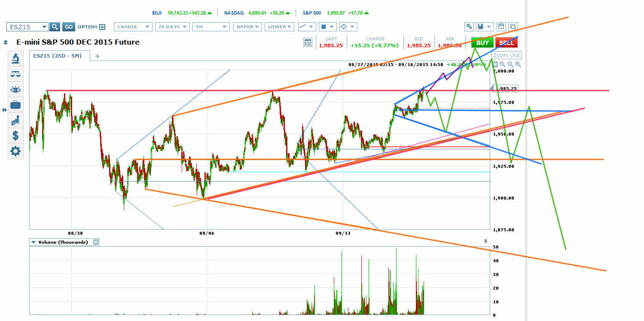Click the magnifier symbol search button
This screenshot has width=644, height=321.
[x=55, y=27]
